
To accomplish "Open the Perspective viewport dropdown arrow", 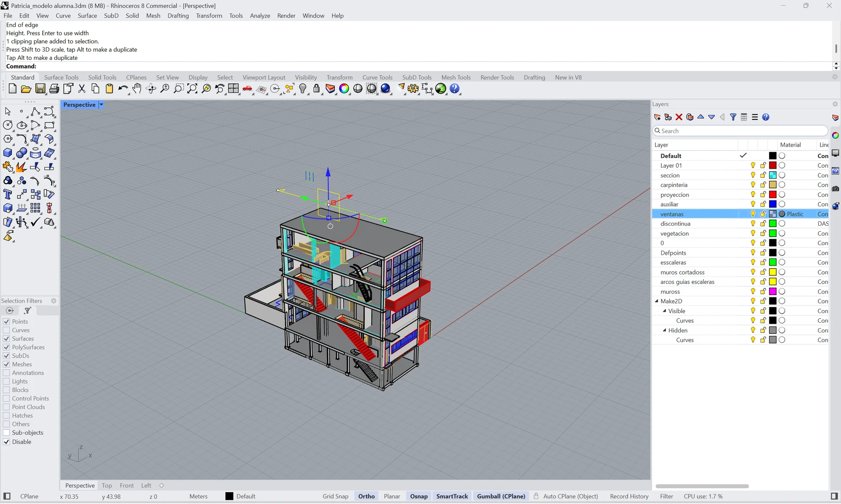I will click(101, 105).
